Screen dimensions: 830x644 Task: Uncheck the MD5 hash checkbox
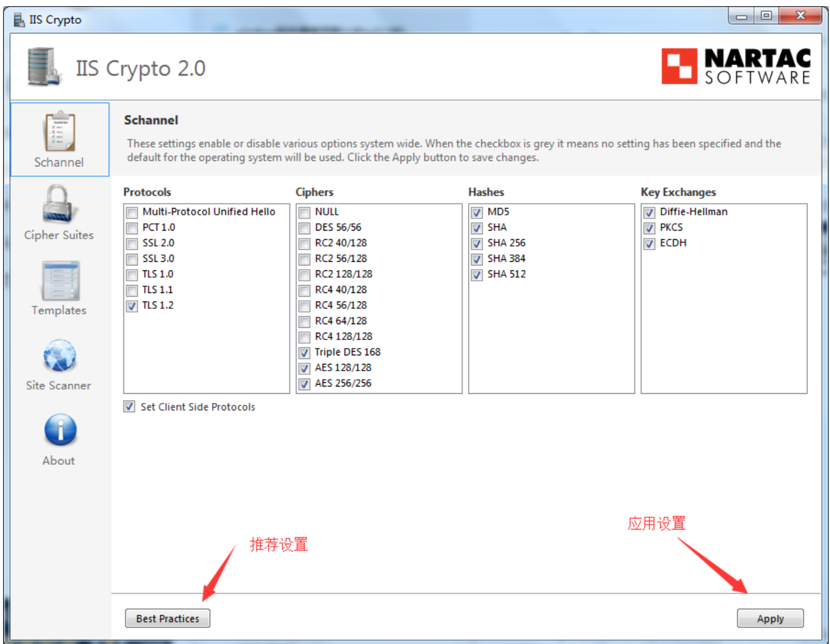tap(476, 213)
